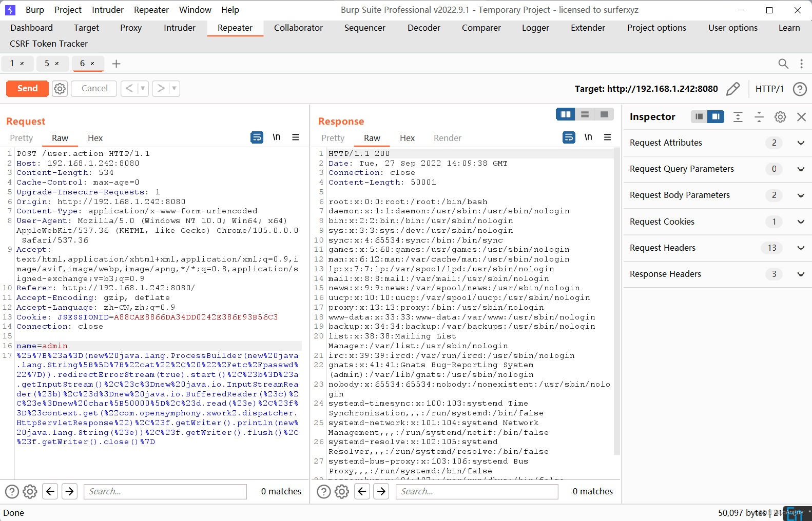Open response search help icon

324,491
